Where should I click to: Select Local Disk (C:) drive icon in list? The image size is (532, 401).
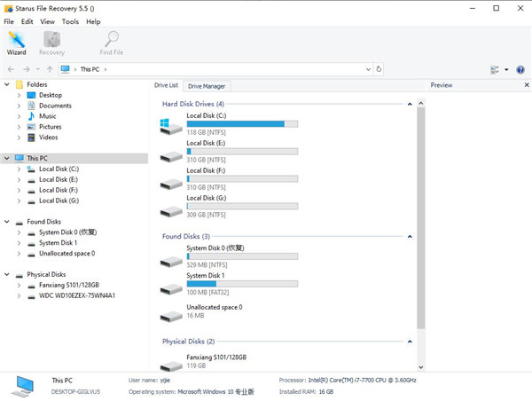pyautogui.click(x=171, y=127)
